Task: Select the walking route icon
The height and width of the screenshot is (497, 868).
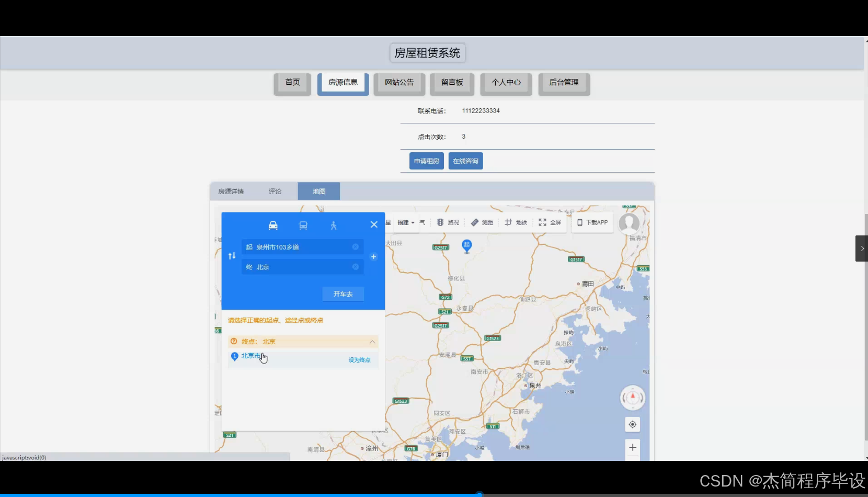Action: (x=334, y=225)
